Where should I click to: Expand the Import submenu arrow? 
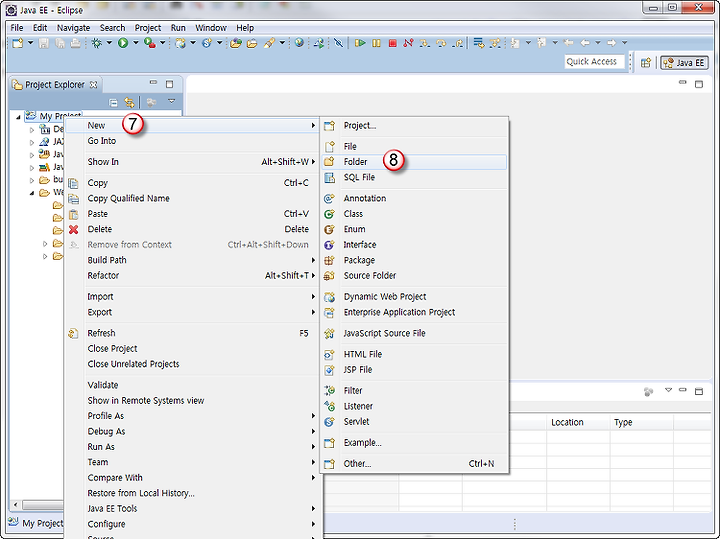(x=313, y=297)
